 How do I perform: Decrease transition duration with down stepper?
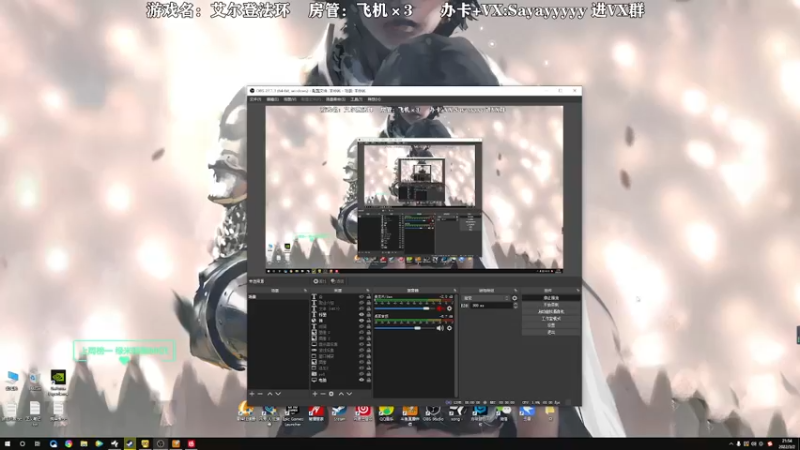click(x=515, y=307)
